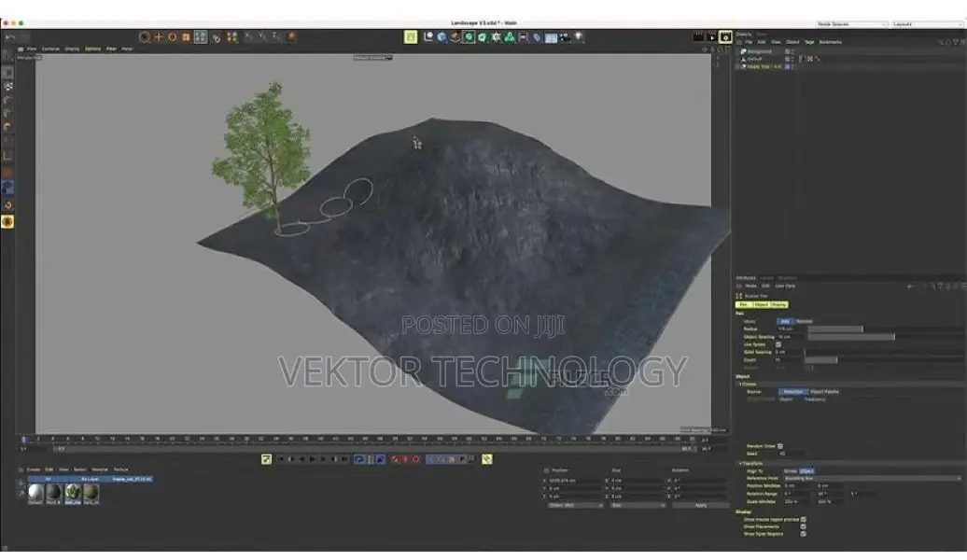Click the yellow highlighted icon in the top toolbar
This screenshot has height=560, width=967.
411,37
